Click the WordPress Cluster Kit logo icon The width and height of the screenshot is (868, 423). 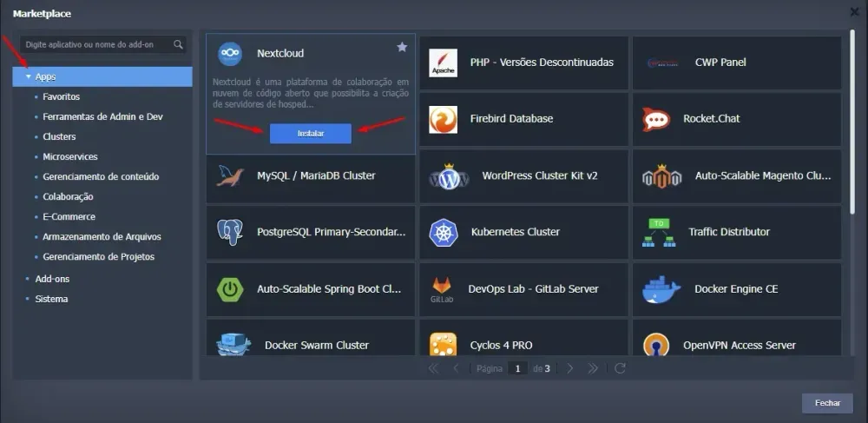[449, 176]
